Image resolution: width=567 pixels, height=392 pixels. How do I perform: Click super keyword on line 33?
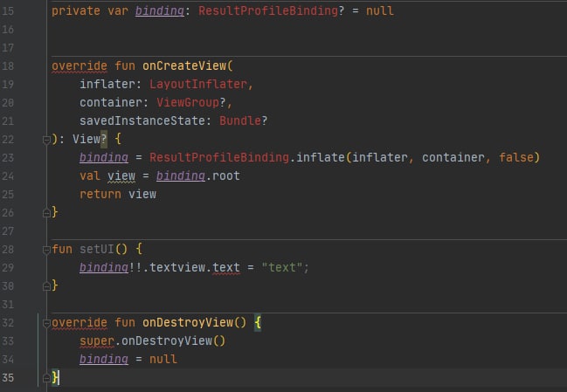coord(97,341)
